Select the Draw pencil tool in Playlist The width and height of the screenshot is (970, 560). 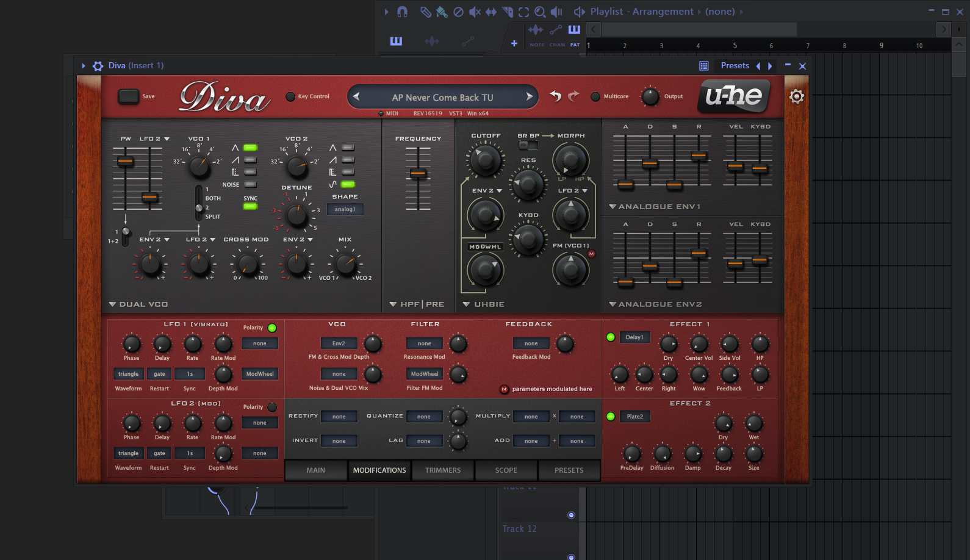[426, 12]
